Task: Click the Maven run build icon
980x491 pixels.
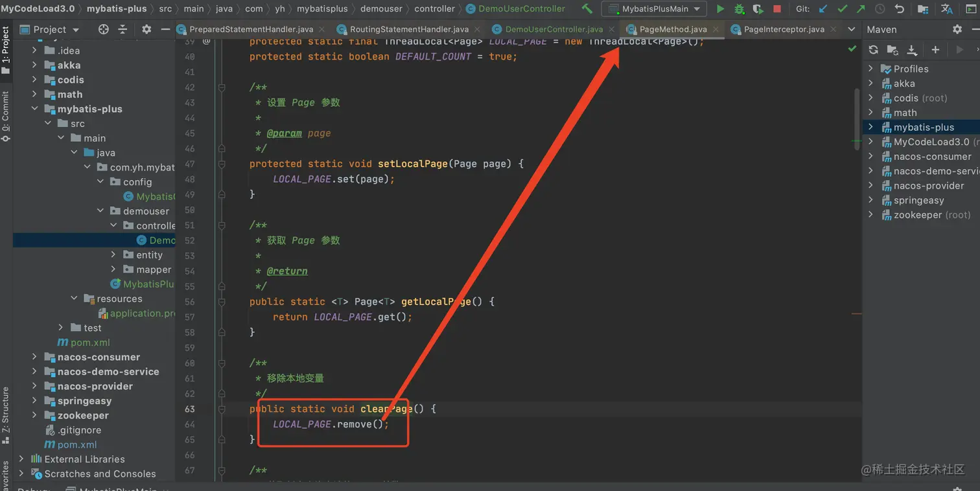Action: pyautogui.click(x=959, y=50)
